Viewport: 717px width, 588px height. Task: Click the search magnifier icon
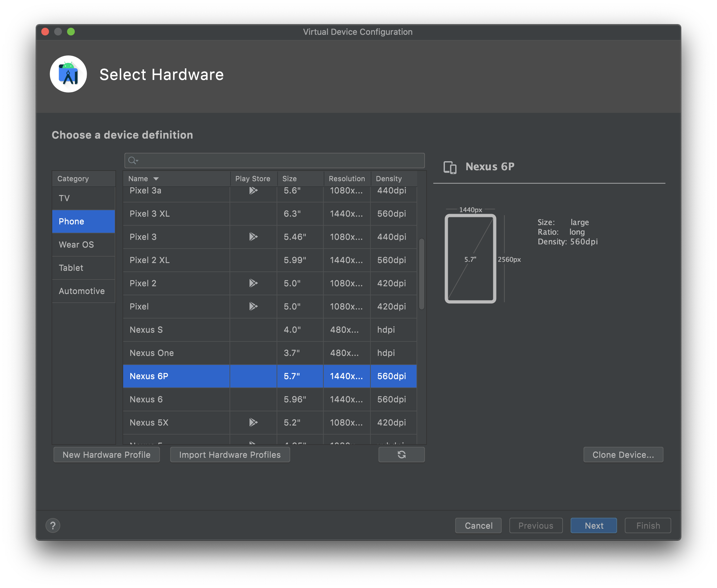pos(133,161)
